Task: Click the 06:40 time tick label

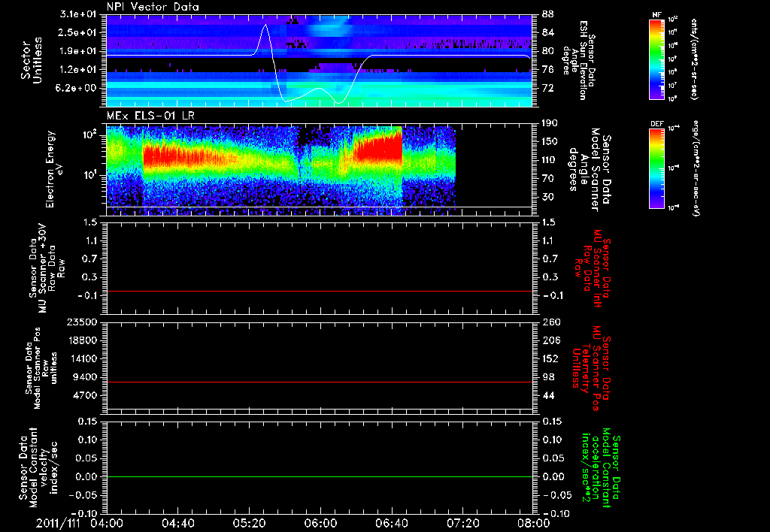Action: tap(391, 523)
